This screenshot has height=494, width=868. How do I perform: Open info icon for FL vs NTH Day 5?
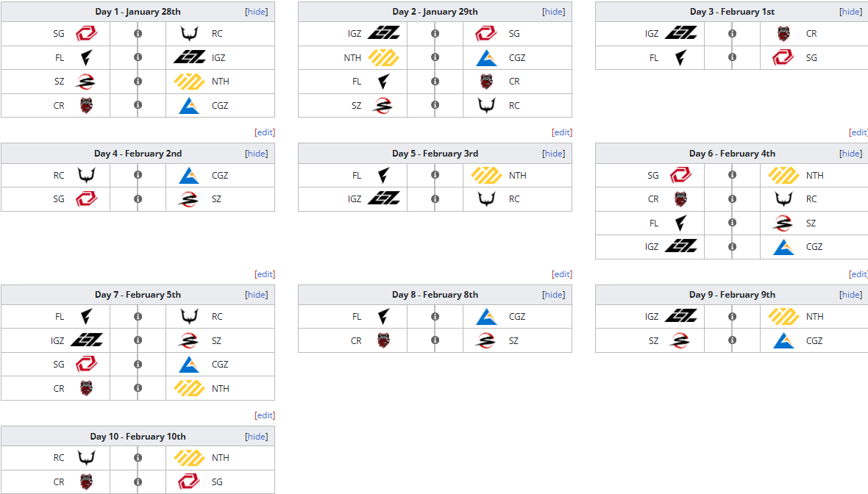[x=435, y=175]
